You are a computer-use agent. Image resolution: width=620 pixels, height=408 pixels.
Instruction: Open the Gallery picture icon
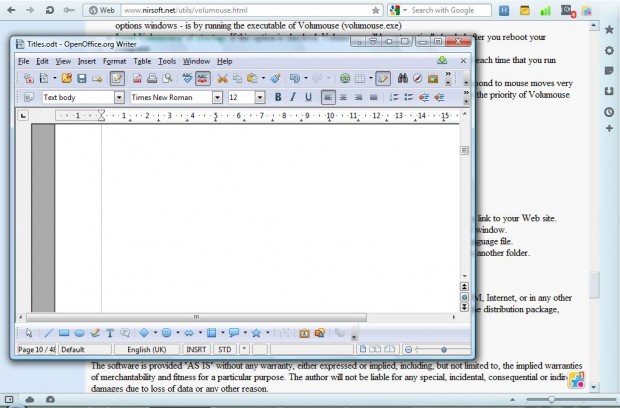(x=433, y=78)
